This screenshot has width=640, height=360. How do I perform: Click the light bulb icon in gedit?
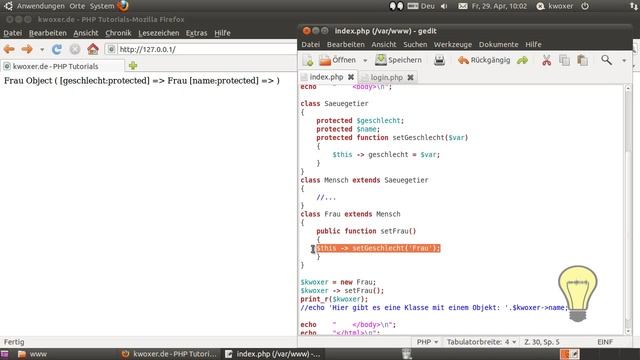click(x=578, y=293)
